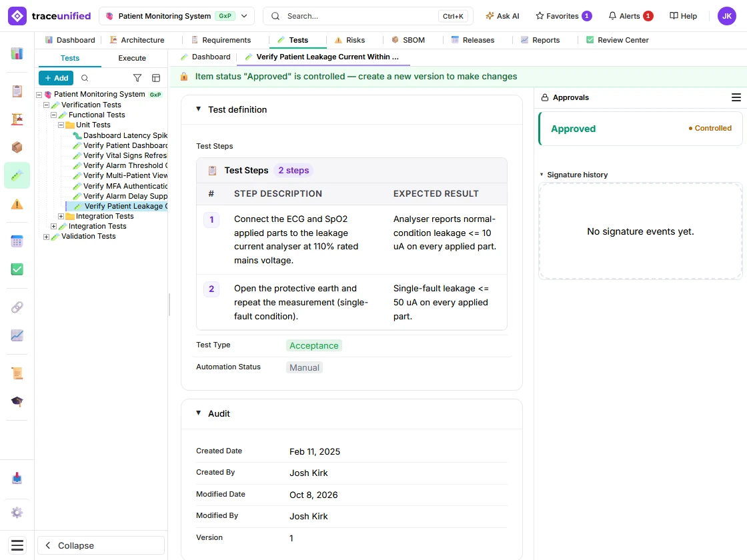Select Verify Alarm Delay Supp tree item
The height and width of the screenshot is (560, 747).
click(120, 196)
